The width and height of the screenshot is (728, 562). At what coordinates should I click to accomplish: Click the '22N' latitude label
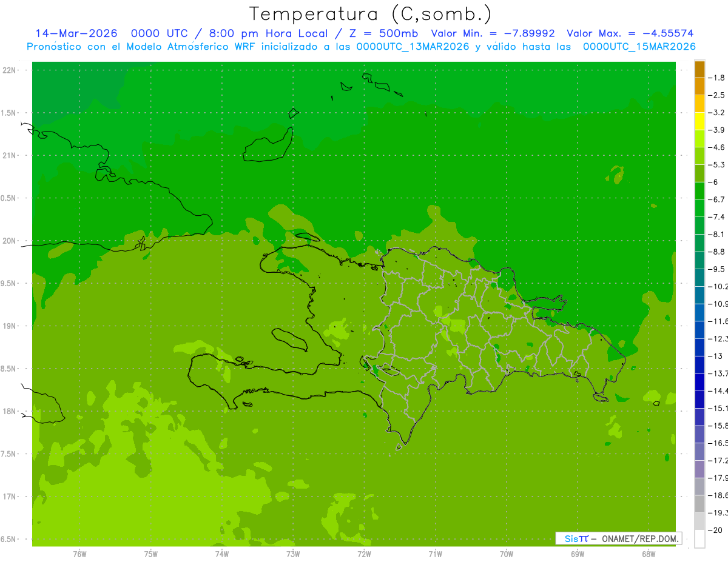tap(10, 70)
